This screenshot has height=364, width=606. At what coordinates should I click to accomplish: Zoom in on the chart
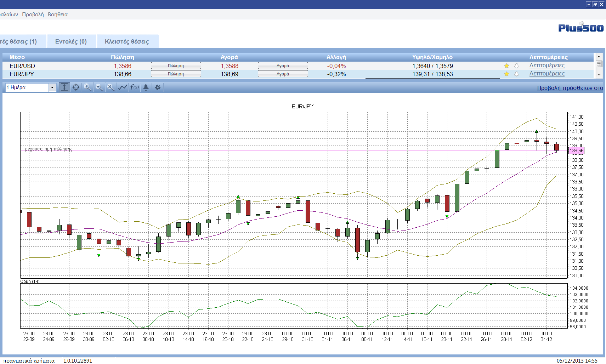point(87,87)
